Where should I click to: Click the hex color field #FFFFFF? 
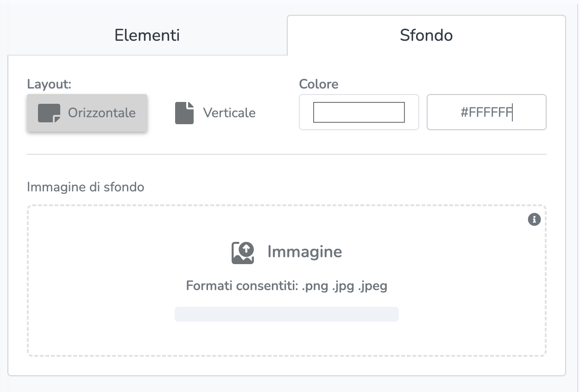point(486,112)
